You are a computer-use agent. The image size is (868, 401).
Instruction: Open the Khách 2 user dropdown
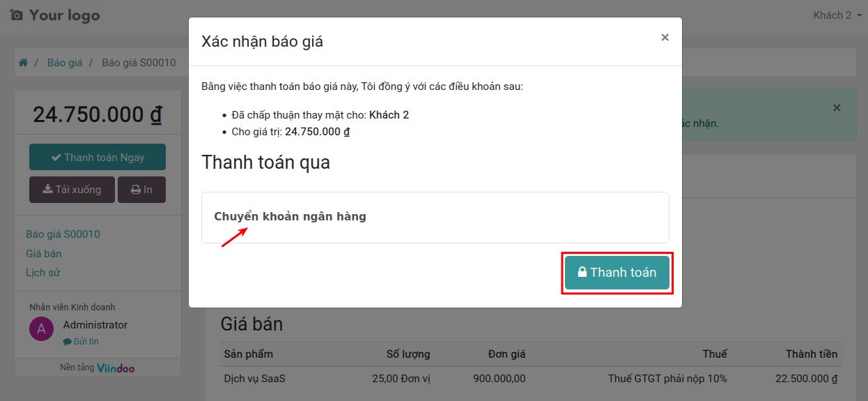tap(837, 15)
